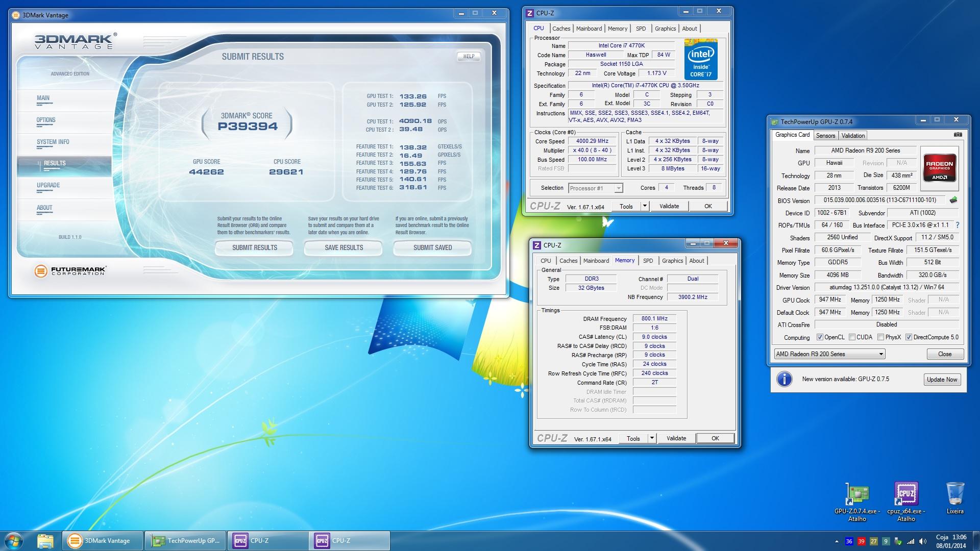Viewport: 980px width, 551px height.
Task: Click the DRAM Frequency value 800.1 MHz
Action: point(654,318)
